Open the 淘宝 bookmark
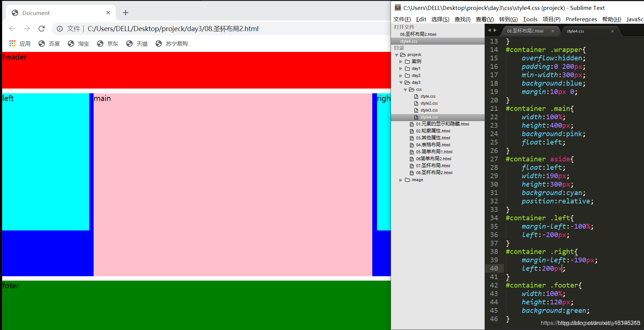644x330 pixels. (x=78, y=44)
